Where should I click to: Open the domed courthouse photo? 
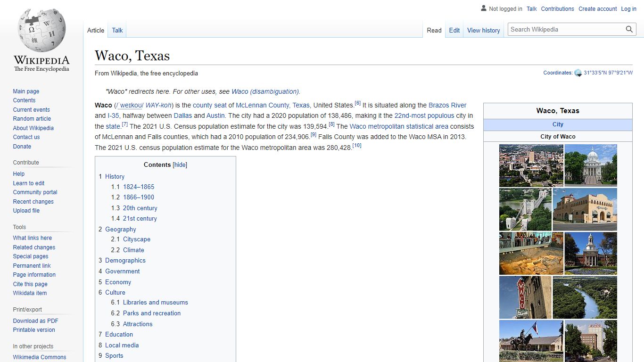[x=591, y=165]
